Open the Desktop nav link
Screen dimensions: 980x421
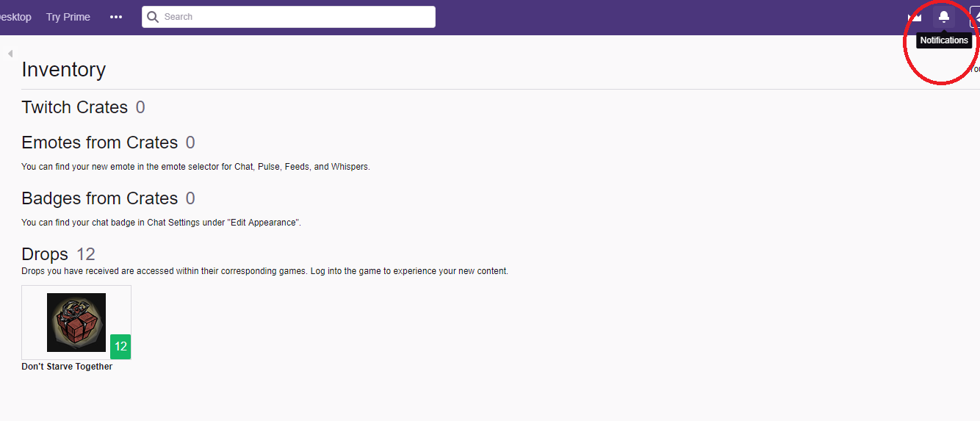[x=15, y=17]
